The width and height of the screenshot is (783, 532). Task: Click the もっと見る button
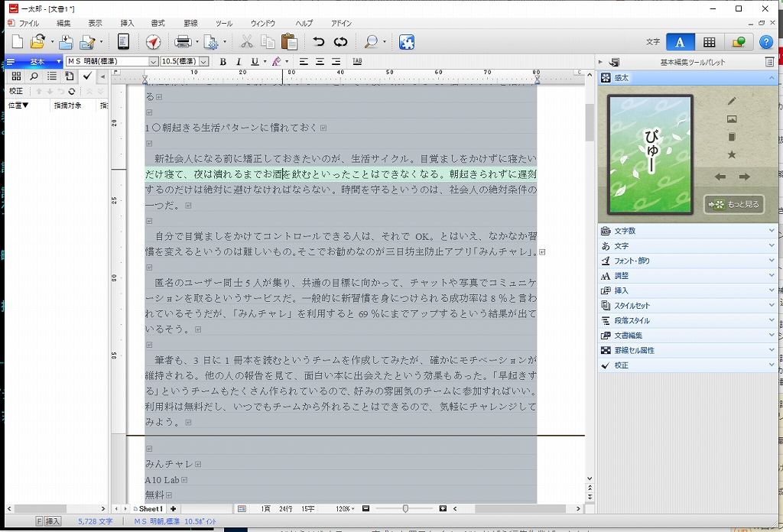click(x=733, y=205)
